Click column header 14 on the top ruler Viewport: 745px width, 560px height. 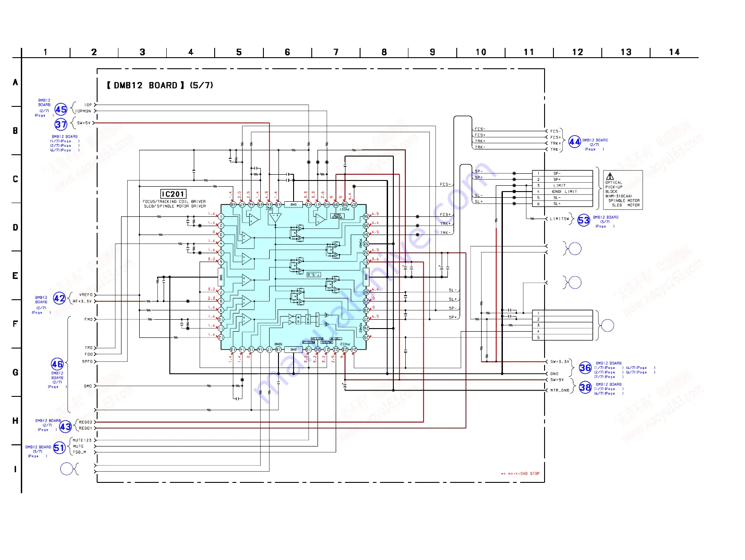[x=674, y=52]
